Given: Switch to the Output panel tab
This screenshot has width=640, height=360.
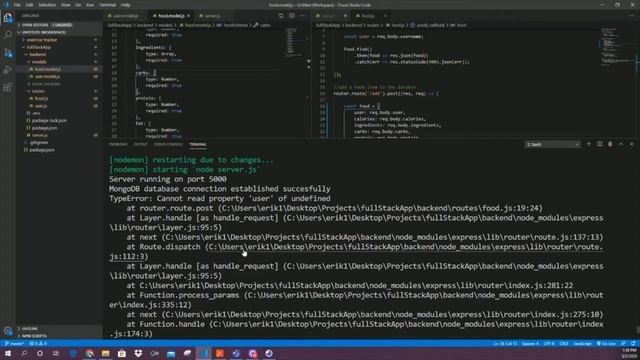Looking at the screenshot, I should (140, 144).
